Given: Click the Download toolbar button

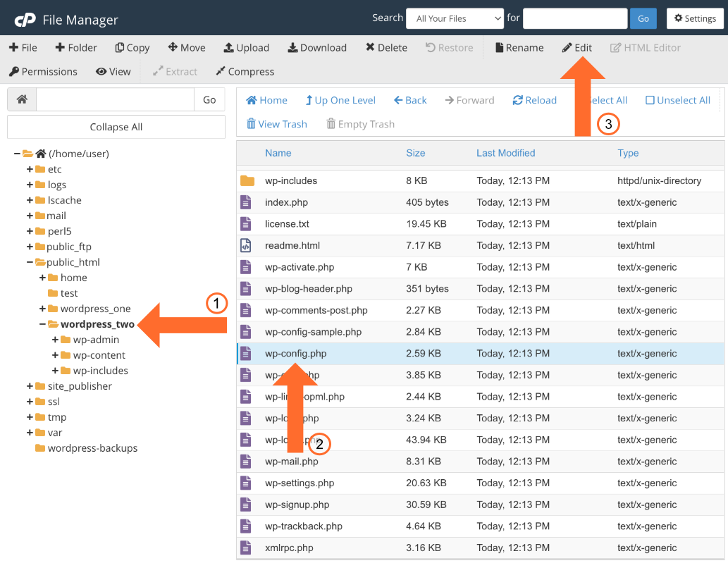Looking at the screenshot, I should click(317, 48).
